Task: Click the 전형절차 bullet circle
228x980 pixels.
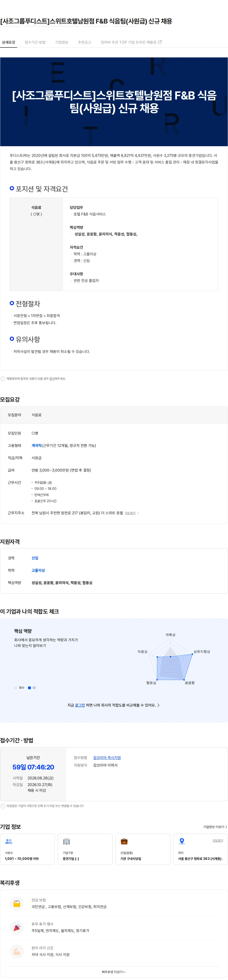Action: coord(12,303)
